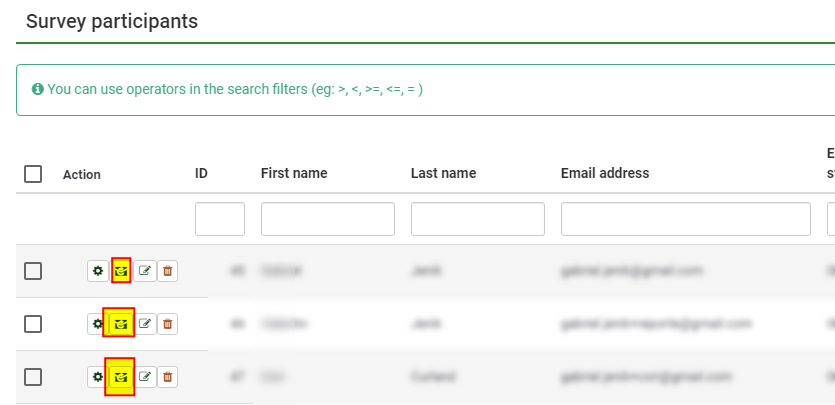This screenshot has width=835, height=405.
Task: Click the gear icon for participant 47
Action: [97, 376]
